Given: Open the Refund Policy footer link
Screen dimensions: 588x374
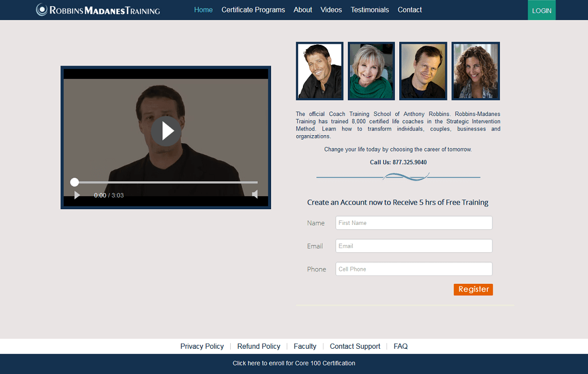Looking at the screenshot, I should pos(259,346).
